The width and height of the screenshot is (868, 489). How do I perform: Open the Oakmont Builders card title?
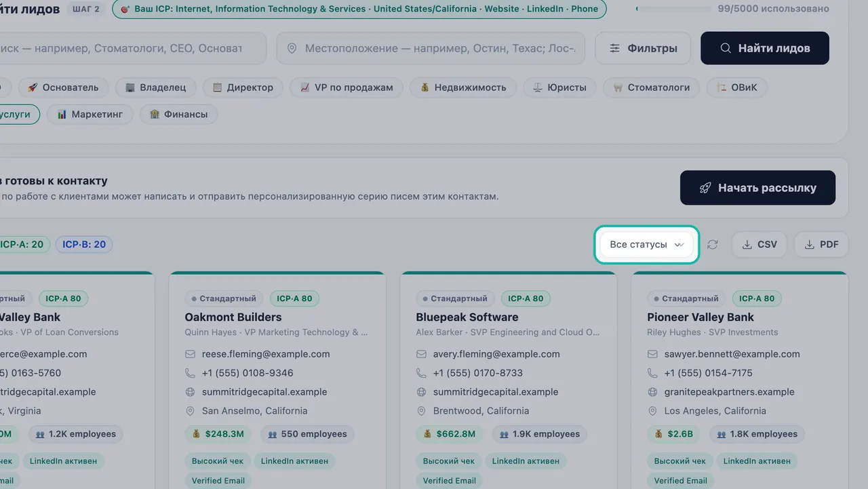coord(233,317)
